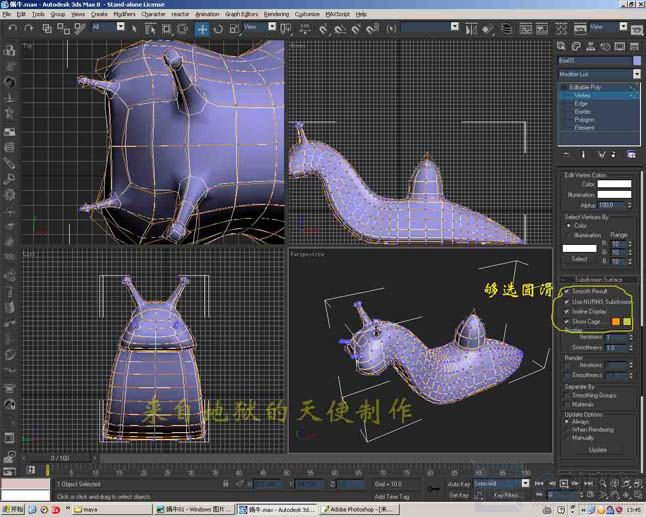Image resolution: width=646 pixels, height=517 pixels.
Task: Select the Illumination radio button
Action: coord(569,235)
